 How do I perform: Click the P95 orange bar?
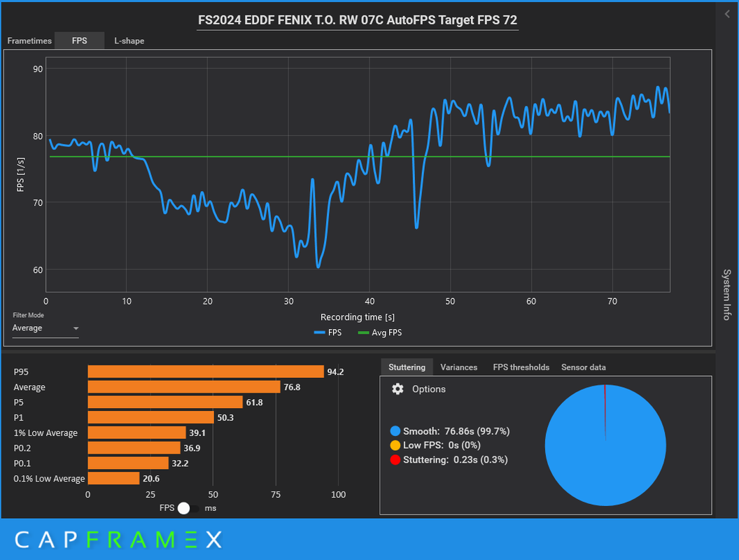[206, 372]
